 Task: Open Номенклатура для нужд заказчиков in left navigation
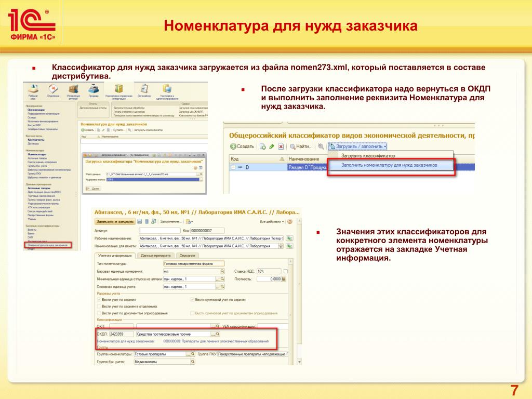(x=48, y=245)
